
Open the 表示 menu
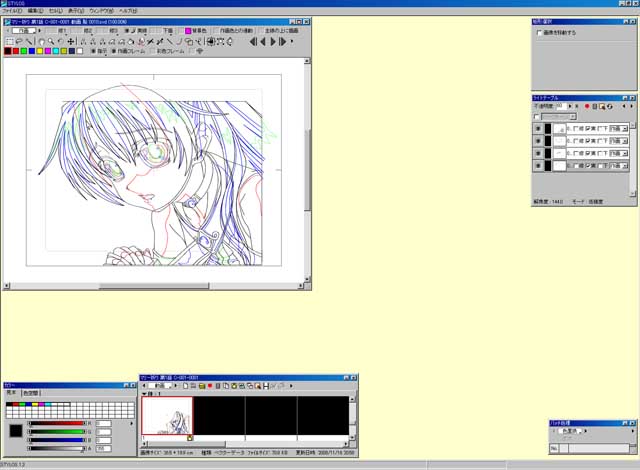(76, 11)
